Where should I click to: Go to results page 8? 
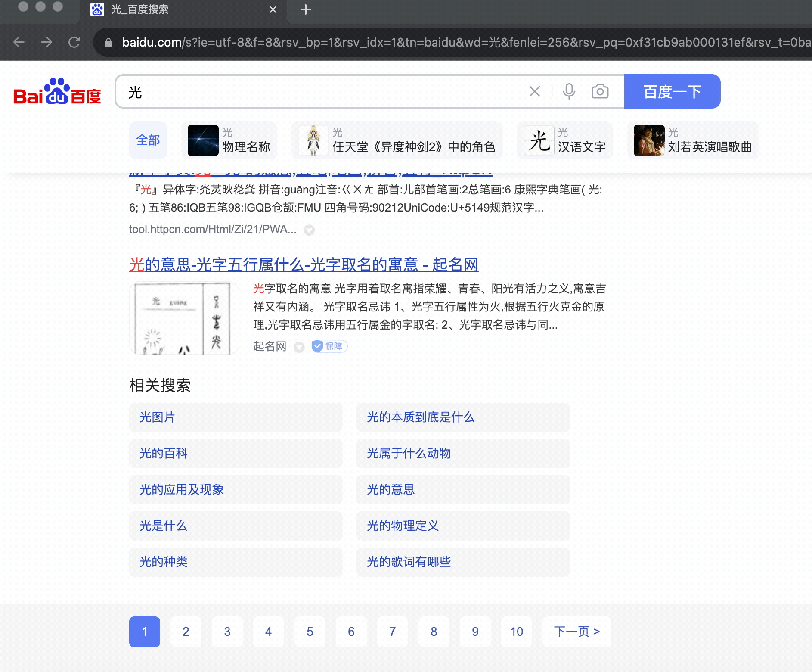434,632
